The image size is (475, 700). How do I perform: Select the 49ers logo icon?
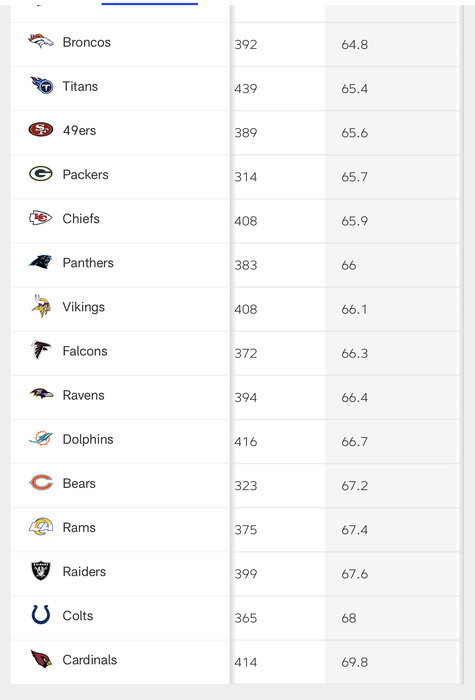point(41,129)
